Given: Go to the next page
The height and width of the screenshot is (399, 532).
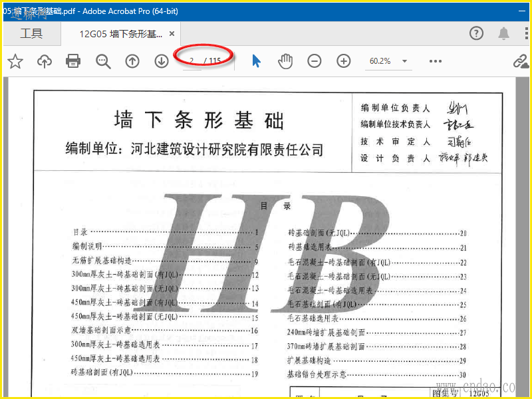Looking at the screenshot, I should 162,61.
